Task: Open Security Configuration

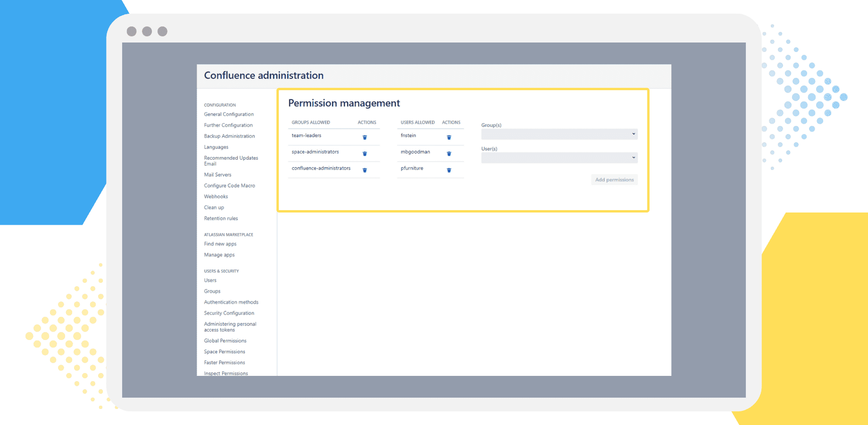Action: point(229,313)
